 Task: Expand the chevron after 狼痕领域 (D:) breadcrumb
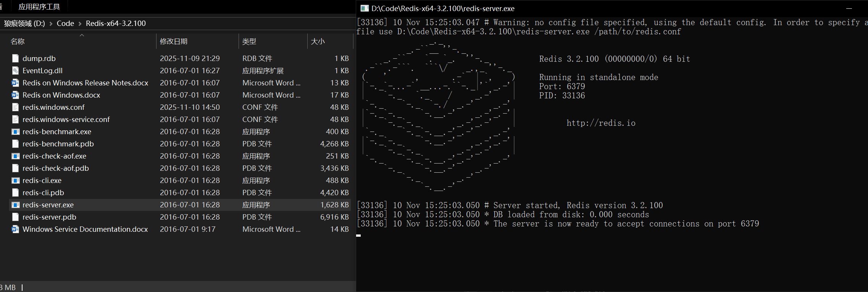click(x=51, y=24)
